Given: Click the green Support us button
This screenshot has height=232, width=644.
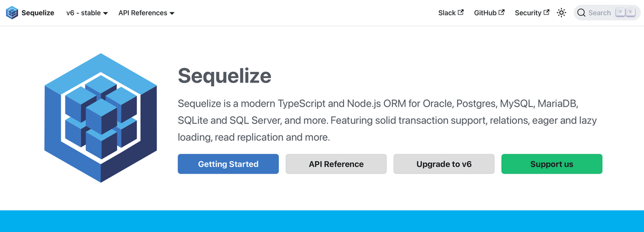Looking at the screenshot, I should [x=552, y=164].
